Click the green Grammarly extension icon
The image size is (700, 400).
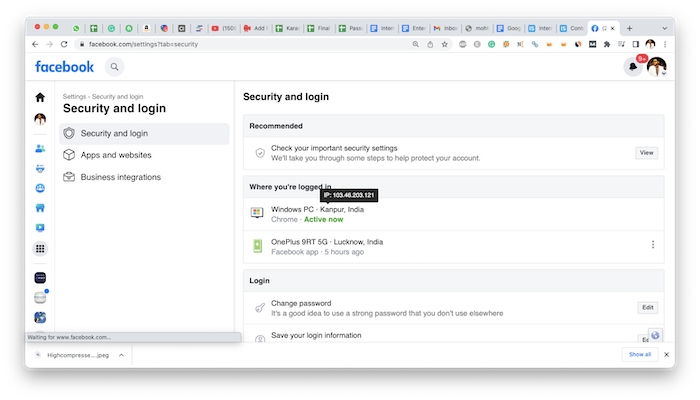[x=492, y=44]
